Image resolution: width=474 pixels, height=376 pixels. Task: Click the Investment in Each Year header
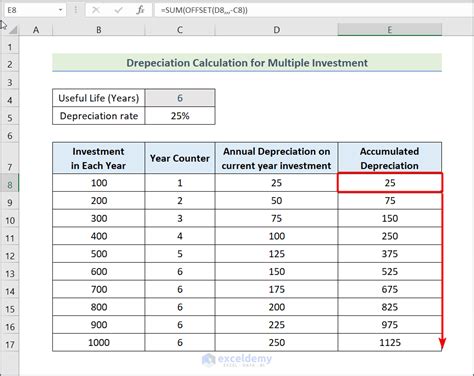tap(99, 158)
